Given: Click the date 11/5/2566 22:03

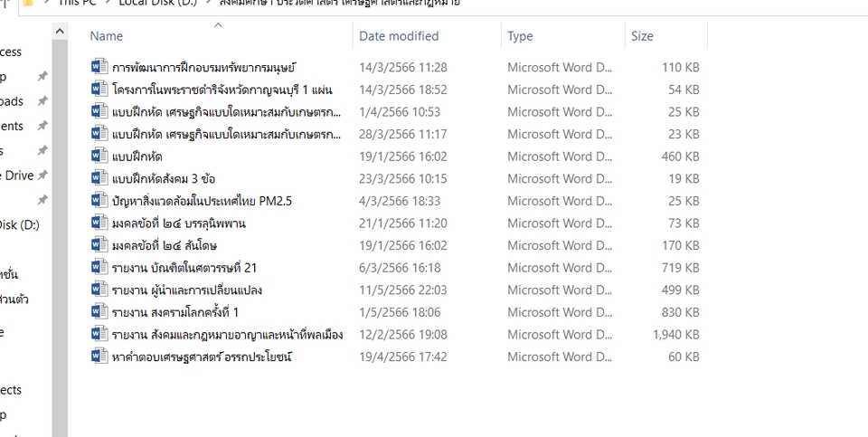Looking at the screenshot, I should 403,290.
